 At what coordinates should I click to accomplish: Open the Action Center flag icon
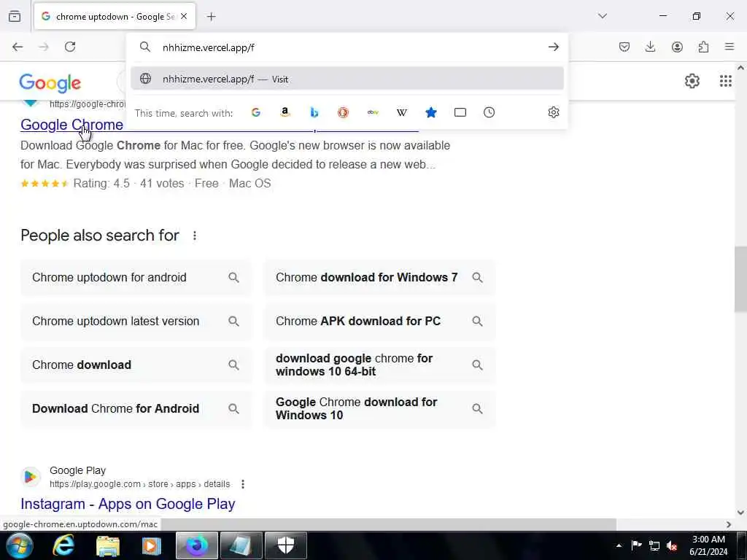pyautogui.click(x=636, y=545)
